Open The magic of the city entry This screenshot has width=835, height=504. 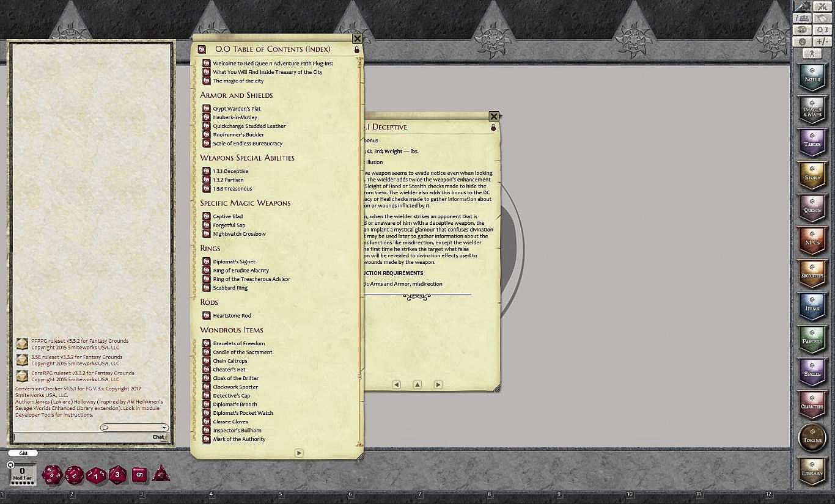(x=238, y=81)
